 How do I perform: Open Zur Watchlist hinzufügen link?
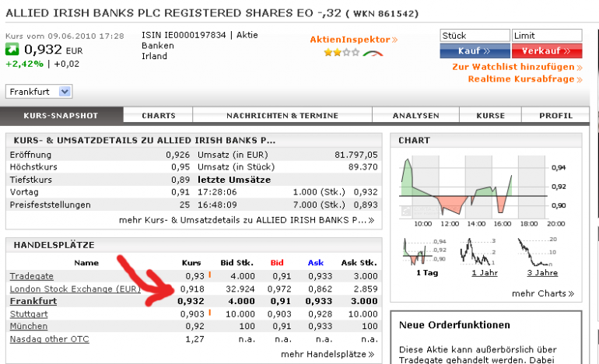pyautogui.click(x=517, y=67)
